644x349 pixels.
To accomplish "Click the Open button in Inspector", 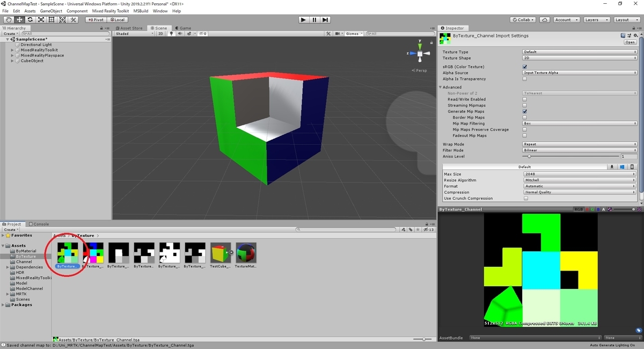I will 630,42.
